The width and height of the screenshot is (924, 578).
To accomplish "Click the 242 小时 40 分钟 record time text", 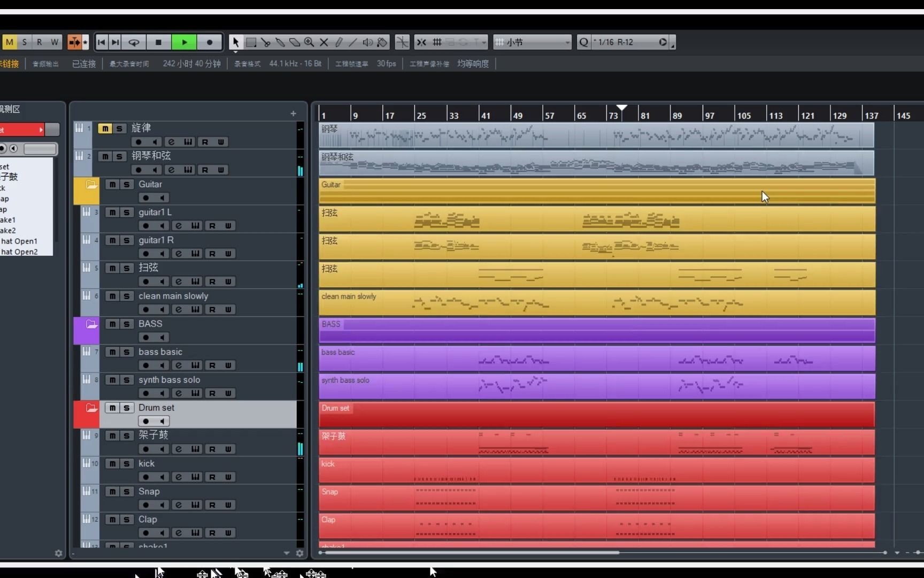I will 191,64.
